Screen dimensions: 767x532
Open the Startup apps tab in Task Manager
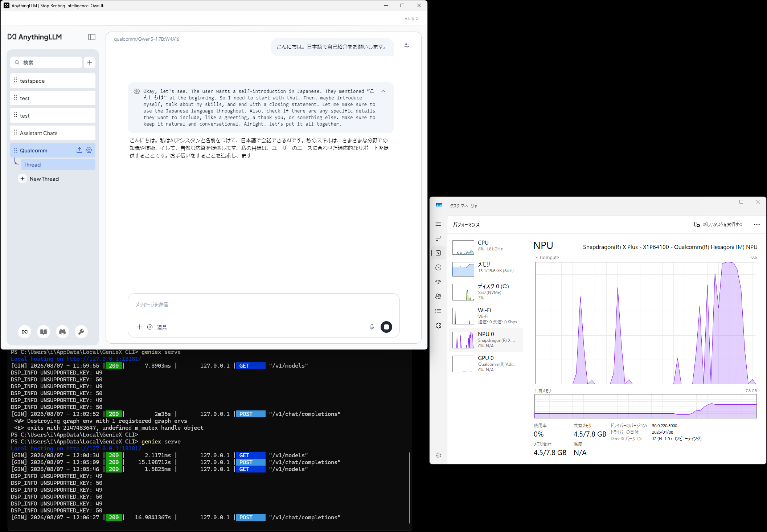point(438,282)
